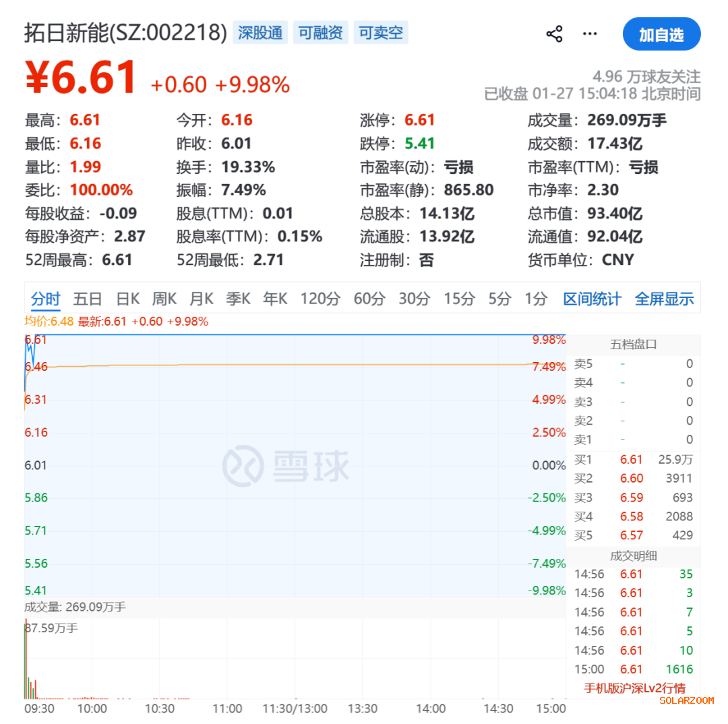Switch to the 1分 interval tab
Image resolution: width=728 pixels, height=724 pixels.
click(536, 299)
